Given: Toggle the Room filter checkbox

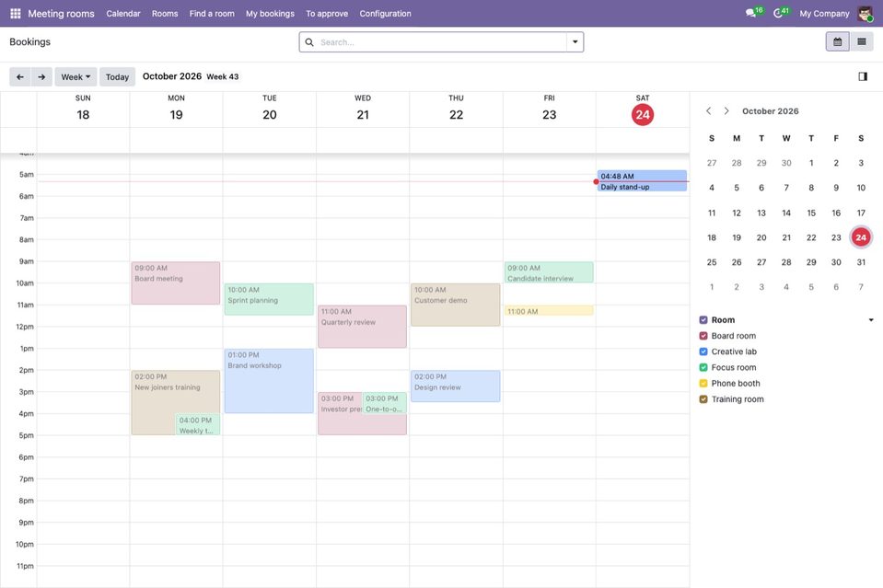Looking at the screenshot, I should (x=703, y=320).
